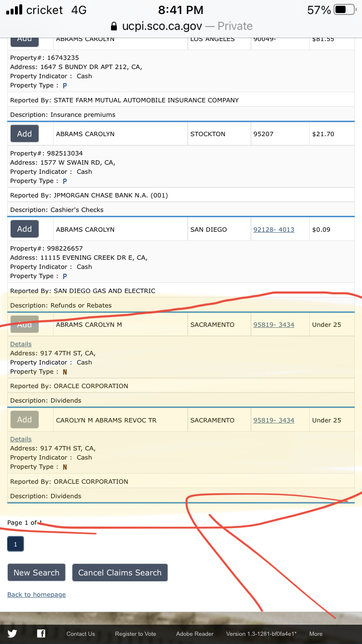This screenshot has height=644, width=362.
Task: Select Description: Cashier's Checks text
Action: click(x=57, y=210)
